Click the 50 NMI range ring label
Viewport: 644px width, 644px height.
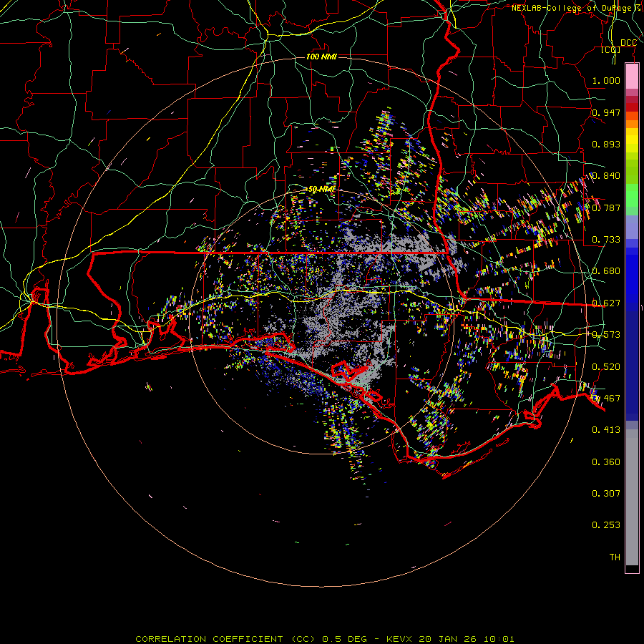(x=321, y=190)
